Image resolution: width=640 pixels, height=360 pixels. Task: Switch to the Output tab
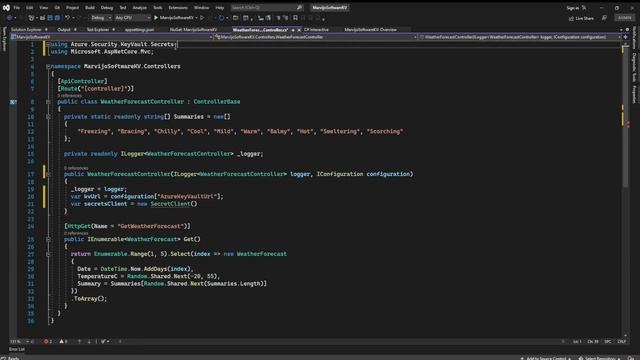click(64, 30)
